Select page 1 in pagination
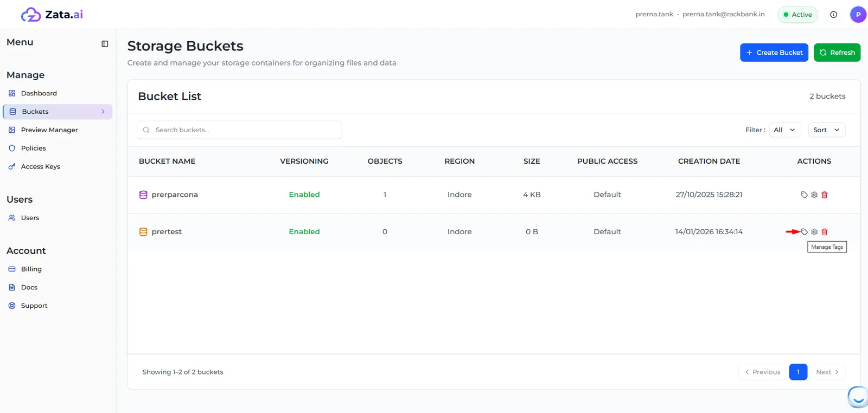Screen dimensions: 868x413 pos(798,372)
